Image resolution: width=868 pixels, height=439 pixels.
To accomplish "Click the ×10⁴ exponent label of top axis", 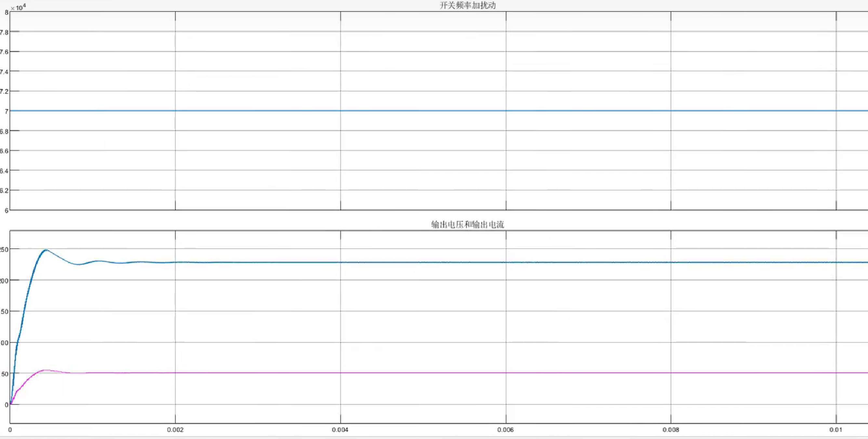I will pyautogui.click(x=19, y=7).
